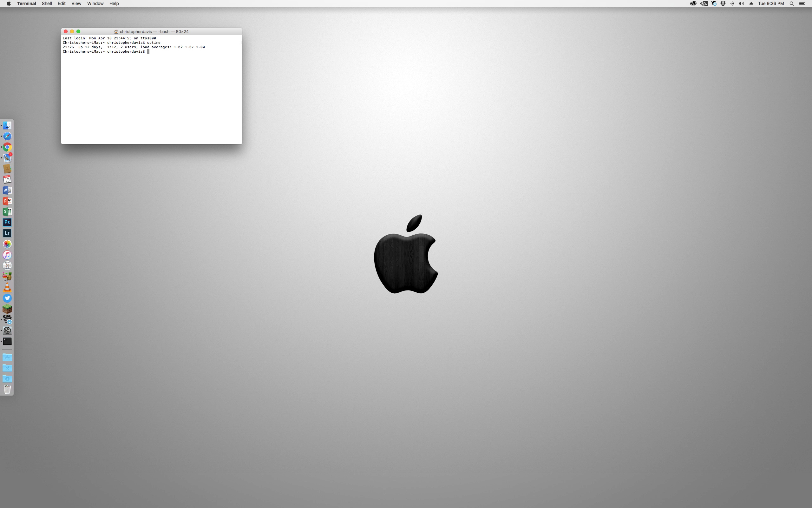
Task: Open System Preferences gear icon
Action: [7, 330]
